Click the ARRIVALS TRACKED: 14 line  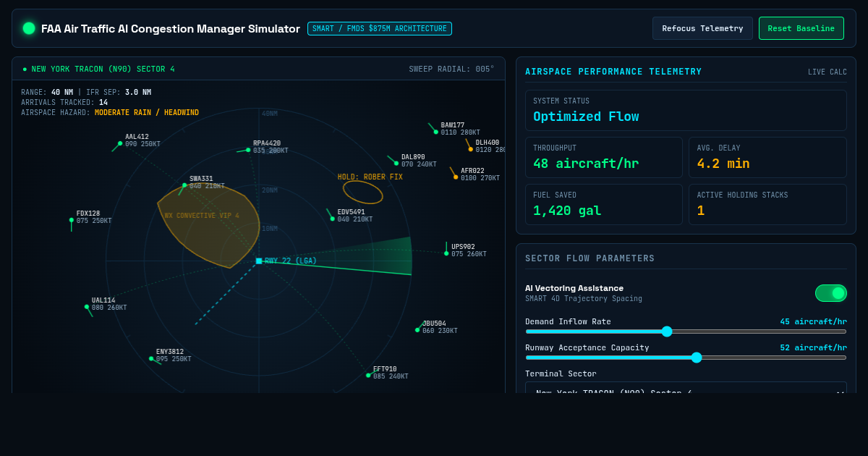[64, 103]
